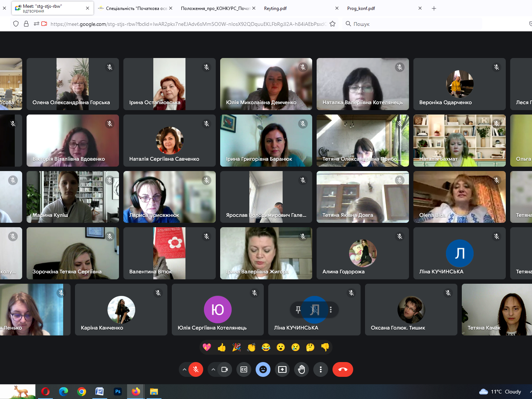Open a new browser tab
This screenshot has width=532, height=399.
tap(434, 8)
